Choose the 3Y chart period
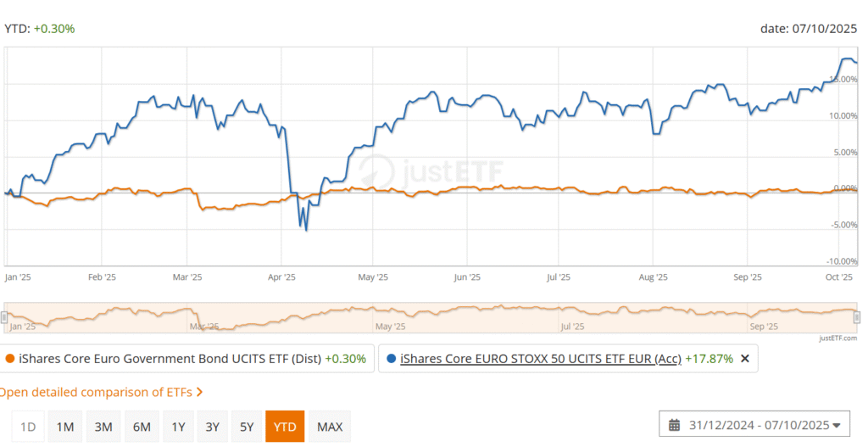868x447 pixels. pyautogui.click(x=212, y=427)
